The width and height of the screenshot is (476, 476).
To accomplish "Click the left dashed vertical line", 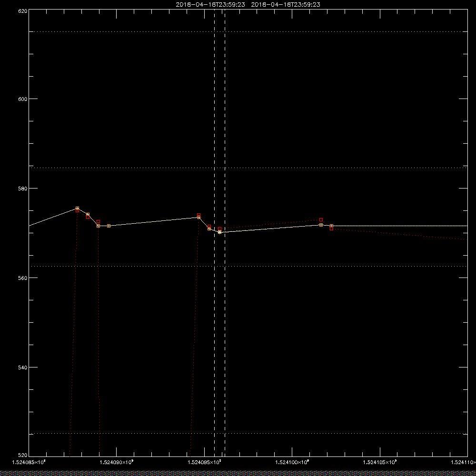I will [214, 232].
